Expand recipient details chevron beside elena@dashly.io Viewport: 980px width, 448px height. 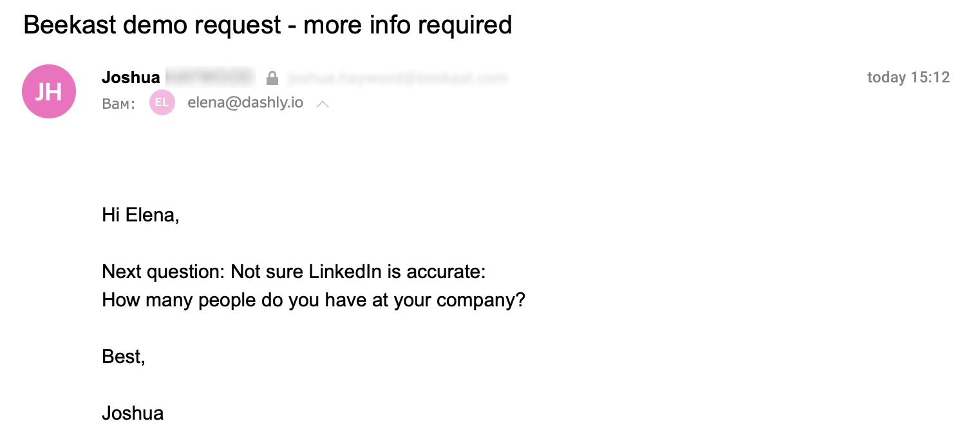pyautogui.click(x=323, y=104)
